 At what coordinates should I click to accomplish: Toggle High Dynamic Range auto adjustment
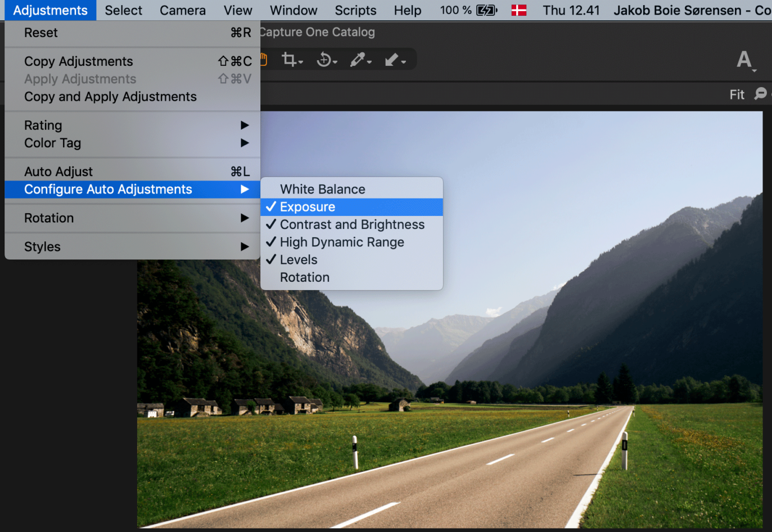(x=342, y=242)
